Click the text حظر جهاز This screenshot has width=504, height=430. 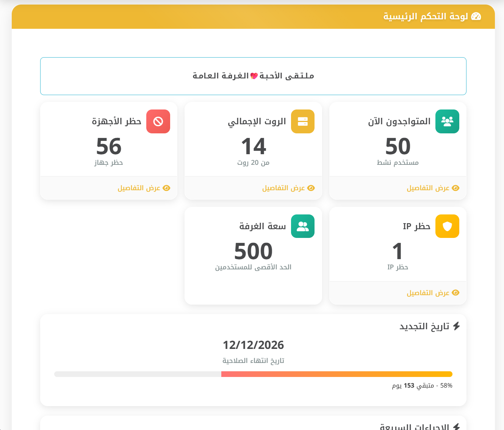click(109, 163)
